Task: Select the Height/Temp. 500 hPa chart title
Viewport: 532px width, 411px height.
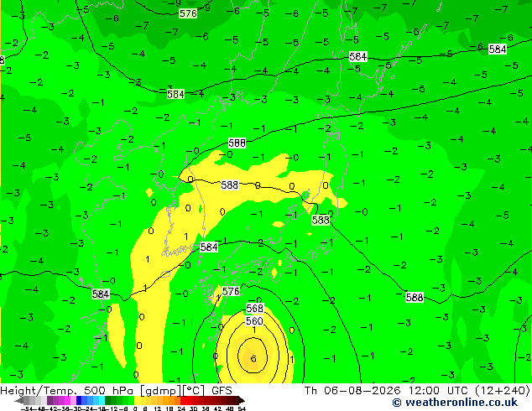Action: click(116, 391)
